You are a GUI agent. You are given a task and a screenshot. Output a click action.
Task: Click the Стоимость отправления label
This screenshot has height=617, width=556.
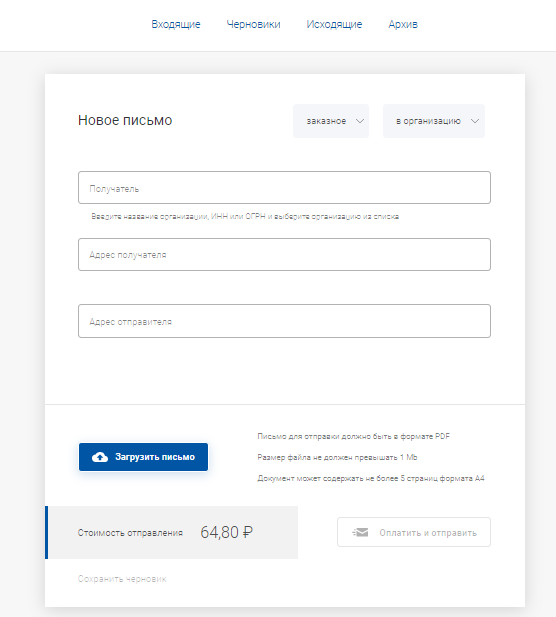130,533
